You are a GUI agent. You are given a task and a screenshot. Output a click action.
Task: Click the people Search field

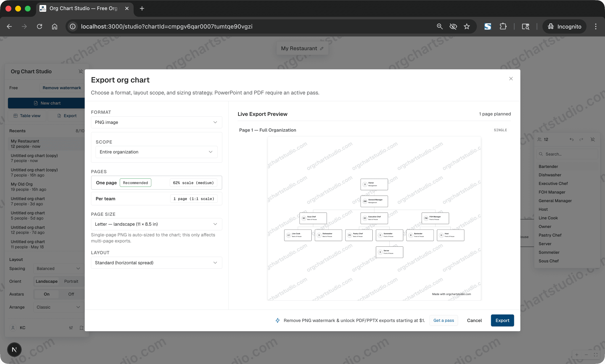tap(567, 154)
